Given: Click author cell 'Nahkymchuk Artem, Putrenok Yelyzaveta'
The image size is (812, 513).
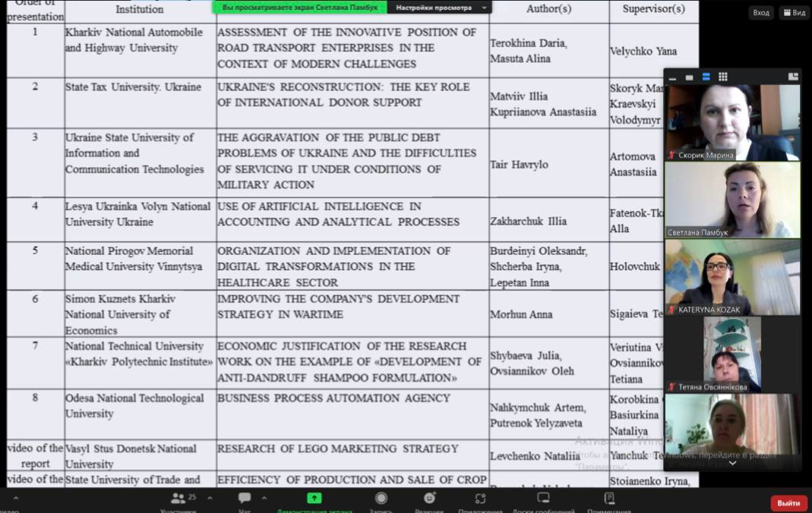Looking at the screenshot, I should tap(549, 415).
